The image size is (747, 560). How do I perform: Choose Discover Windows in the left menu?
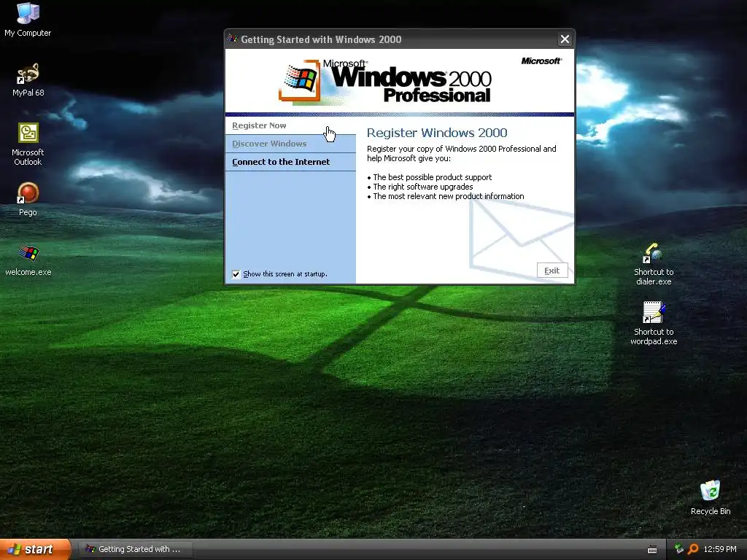click(x=290, y=144)
